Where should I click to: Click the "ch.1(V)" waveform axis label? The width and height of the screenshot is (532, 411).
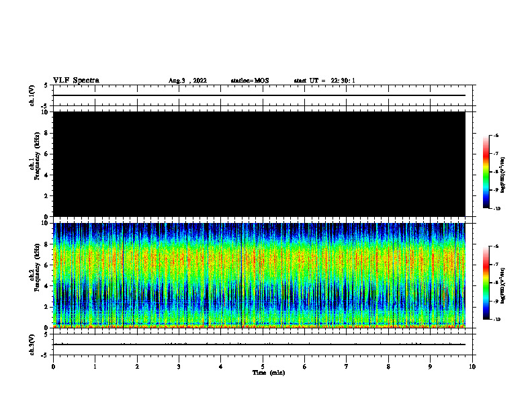(32, 95)
